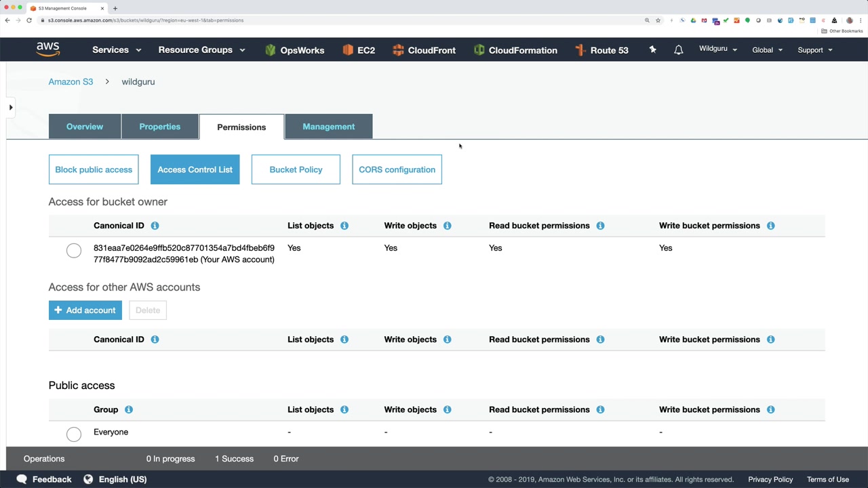Select the Everyone group radio button
Image resolution: width=868 pixels, height=488 pixels.
click(74, 434)
